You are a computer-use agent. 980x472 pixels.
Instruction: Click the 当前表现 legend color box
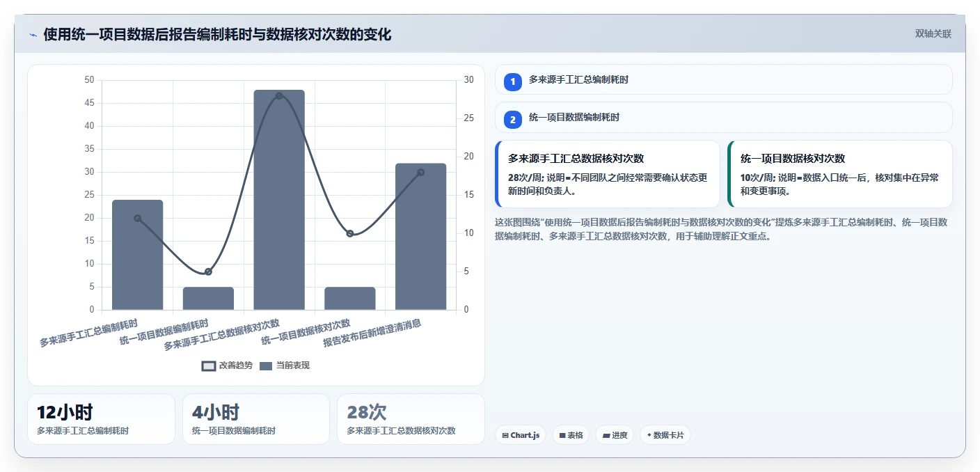(x=266, y=366)
